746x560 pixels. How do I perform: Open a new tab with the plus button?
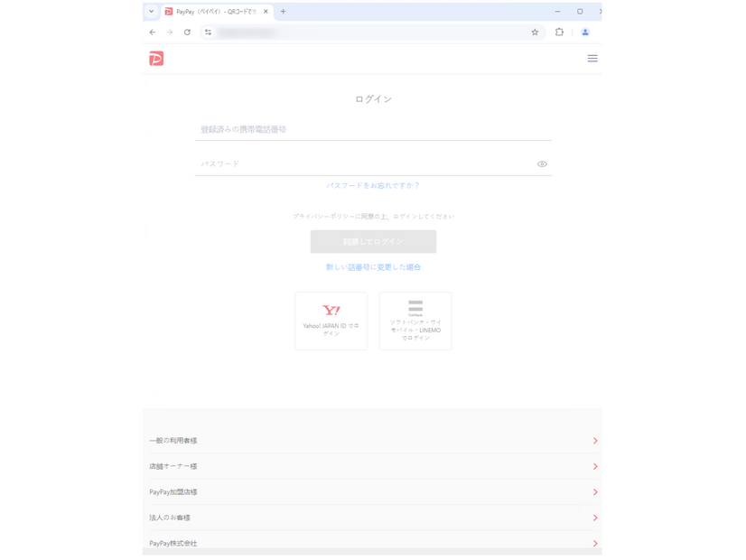pos(283,12)
